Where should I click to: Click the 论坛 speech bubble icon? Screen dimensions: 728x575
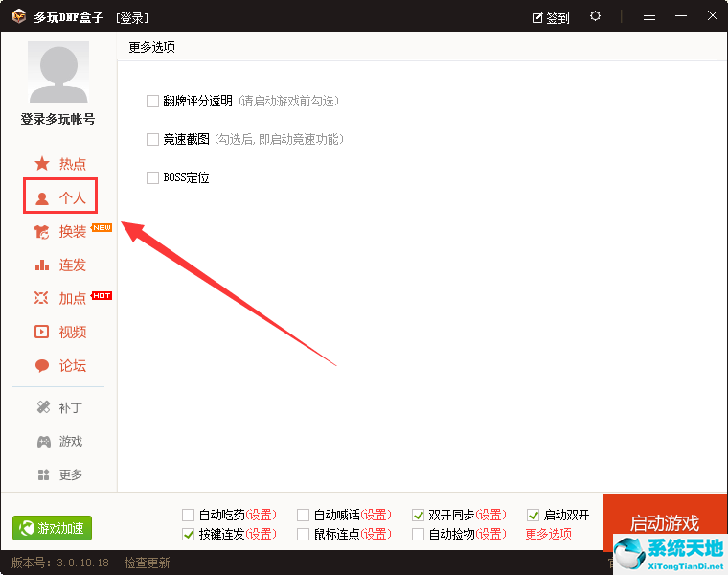click(x=42, y=365)
